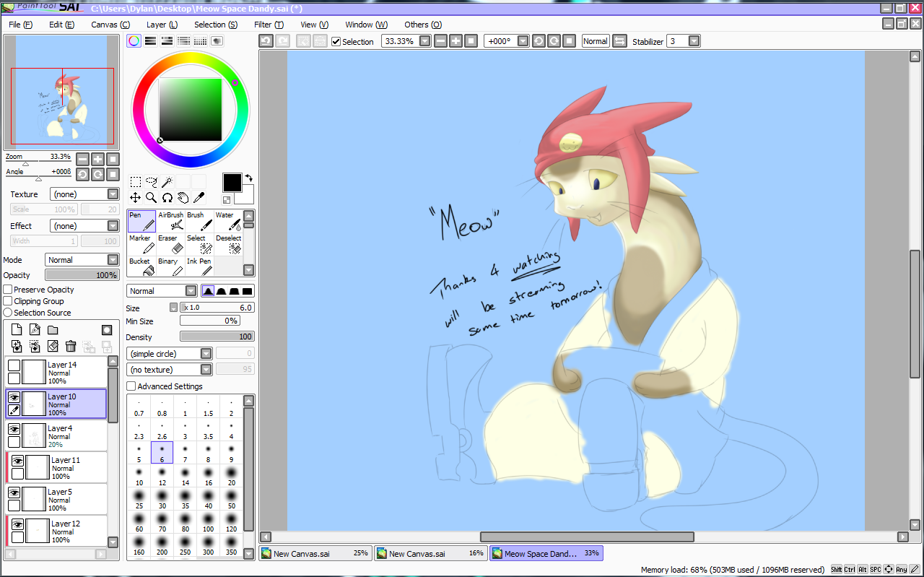Open the Stabilizer value dropdown
The width and height of the screenshot is (924, 577).
[x=694, y=41]
